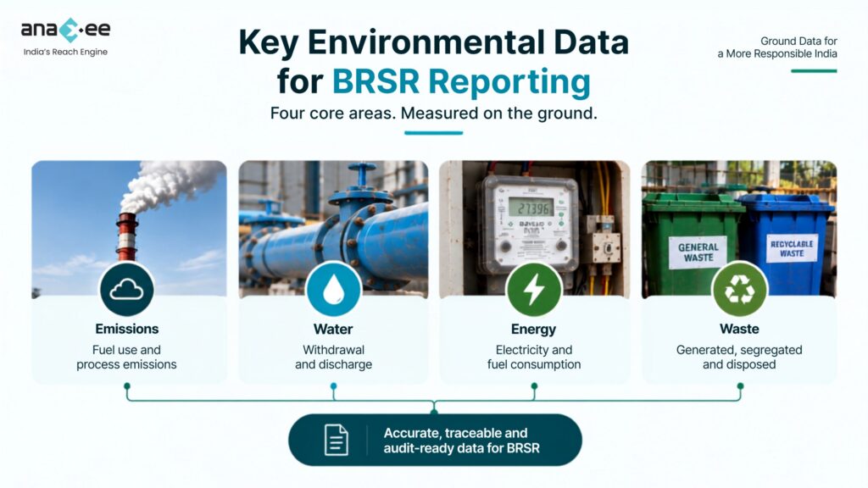Click the anaxee logo
868x488 pixels.
click(x=65, y=30)
